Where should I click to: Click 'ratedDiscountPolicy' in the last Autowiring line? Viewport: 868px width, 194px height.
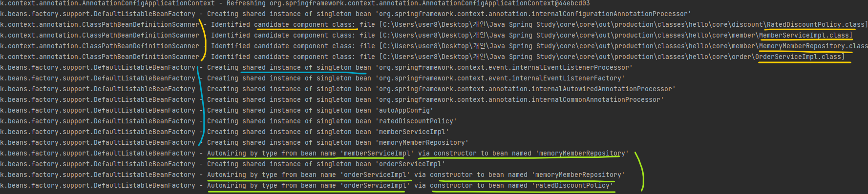572,185
